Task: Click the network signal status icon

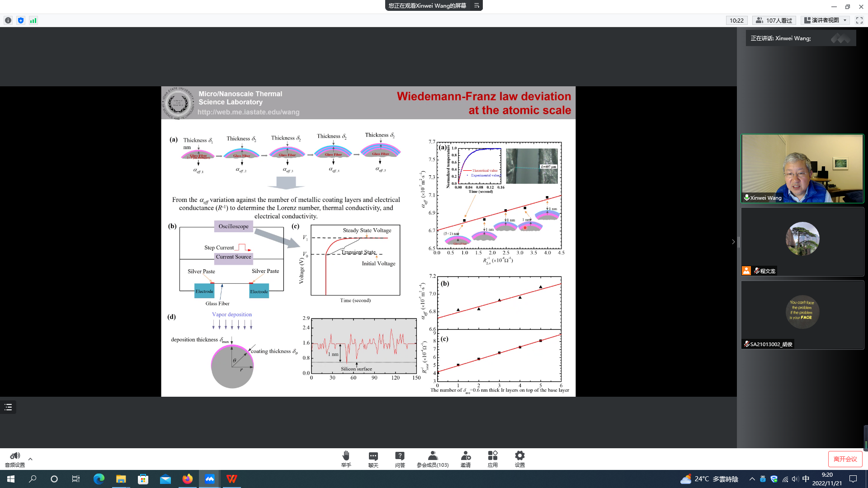Action: (33, 20)
